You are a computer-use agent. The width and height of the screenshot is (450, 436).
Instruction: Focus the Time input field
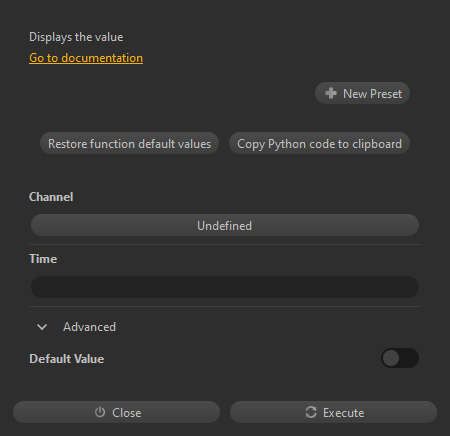coord(225,287)
